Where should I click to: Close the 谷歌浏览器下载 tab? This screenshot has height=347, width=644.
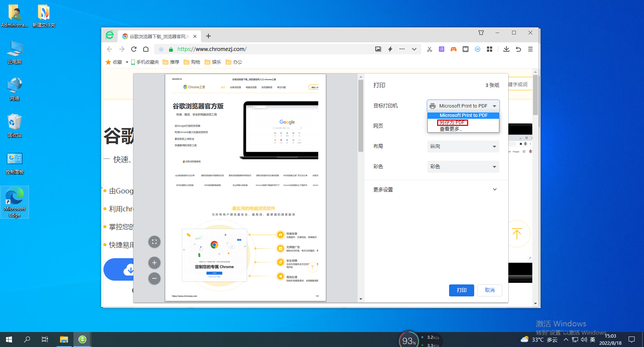pos(195,36)
